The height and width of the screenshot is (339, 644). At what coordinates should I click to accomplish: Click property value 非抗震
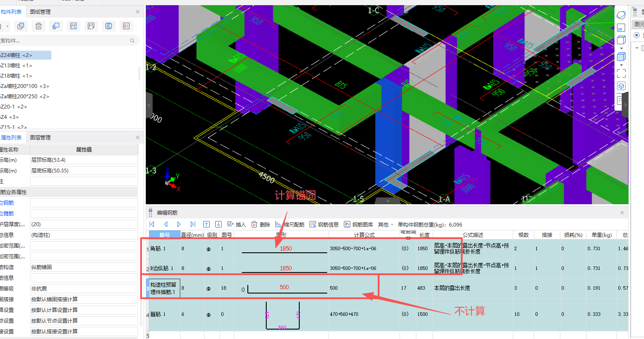point(84,288)
